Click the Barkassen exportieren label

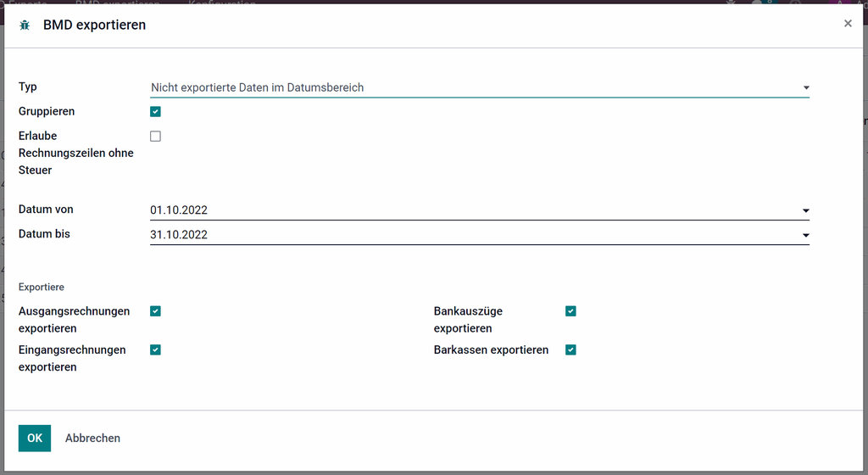pyautogui.click(x=491, y=349)
